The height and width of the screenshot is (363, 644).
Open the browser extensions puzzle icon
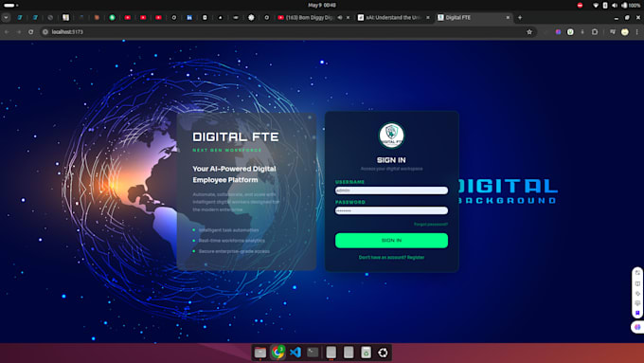tap(595, 31)
